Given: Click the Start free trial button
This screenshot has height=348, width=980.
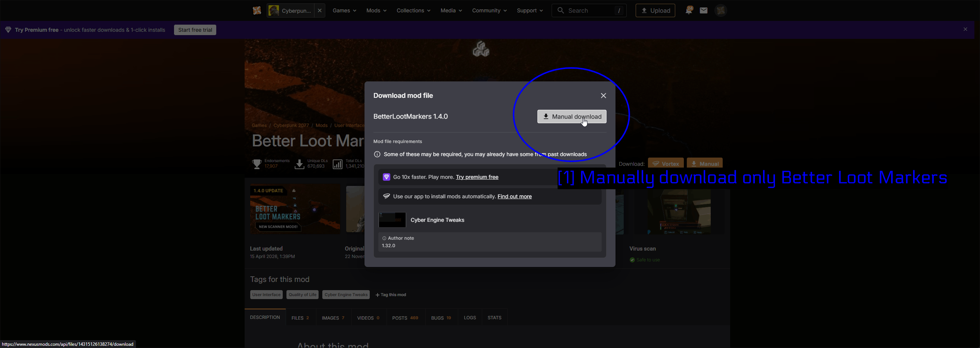Looking at the screenshot, I should (195, 29).
